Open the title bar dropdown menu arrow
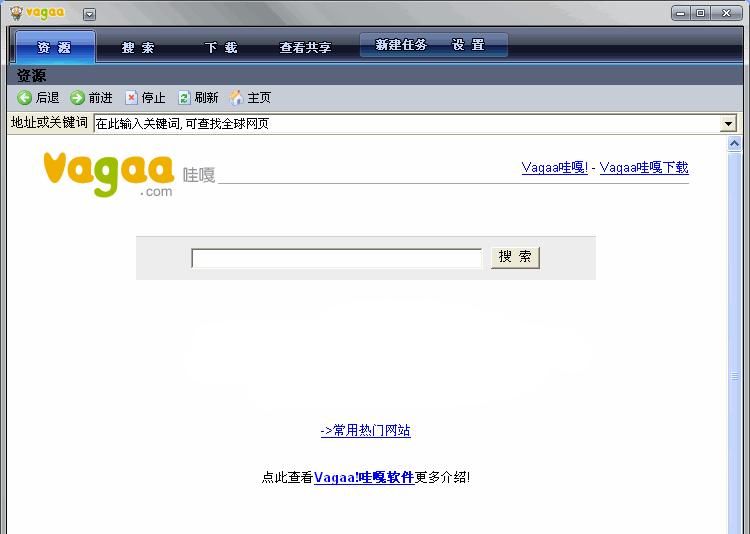750x534 pixels. coord(89,14)
